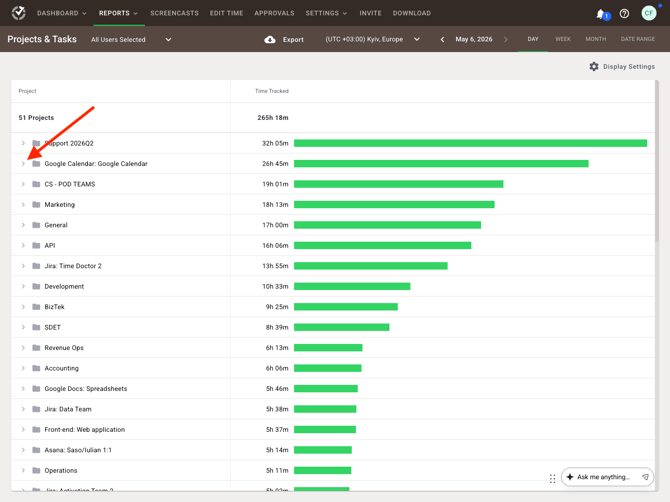Go to Screencasts
Screen dimensions: 670x502
[x=174, y=13]
